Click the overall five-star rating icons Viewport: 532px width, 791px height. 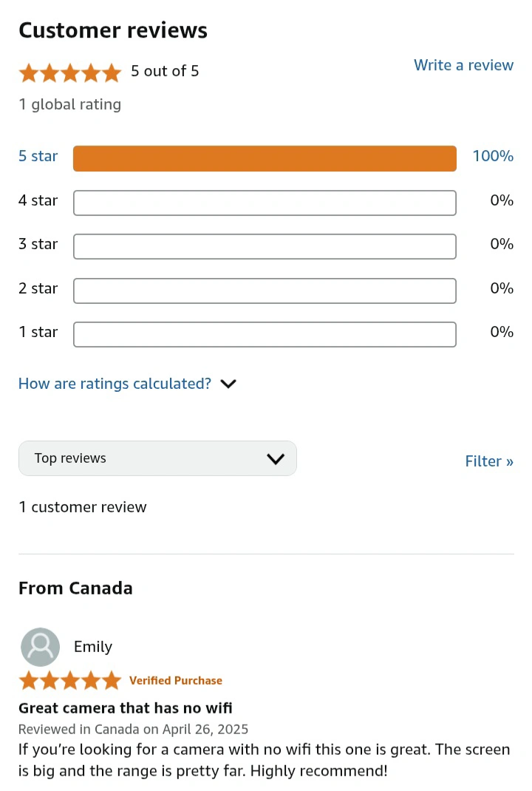(x=70, y=73)
